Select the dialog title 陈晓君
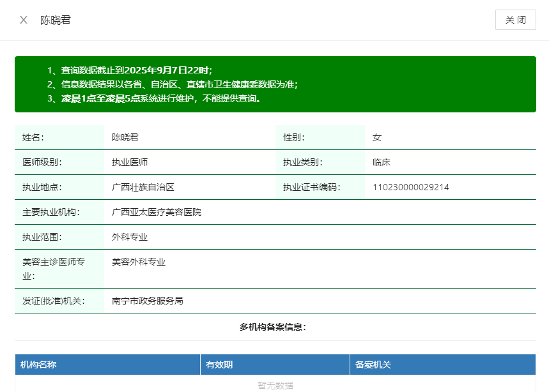Viewport: 549px width, 392px height. (56, 20)
